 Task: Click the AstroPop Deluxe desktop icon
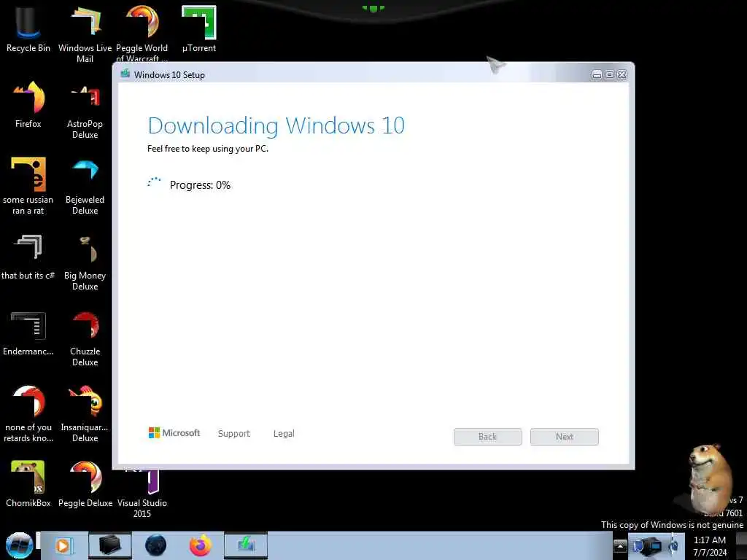tap(85, 111)
